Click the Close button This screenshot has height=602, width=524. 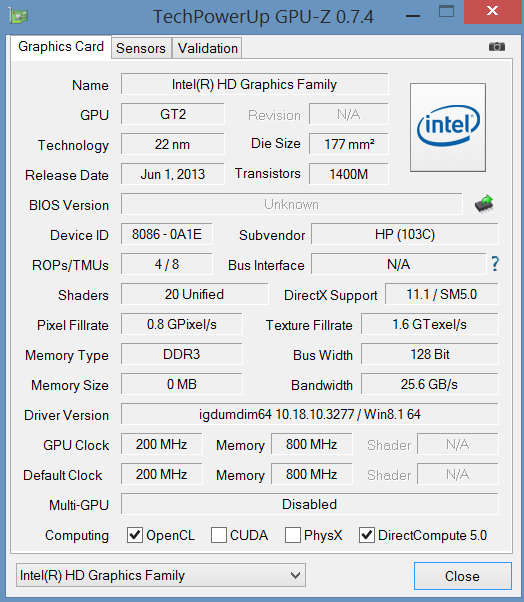pyautogui.click(x=463, y=576)
